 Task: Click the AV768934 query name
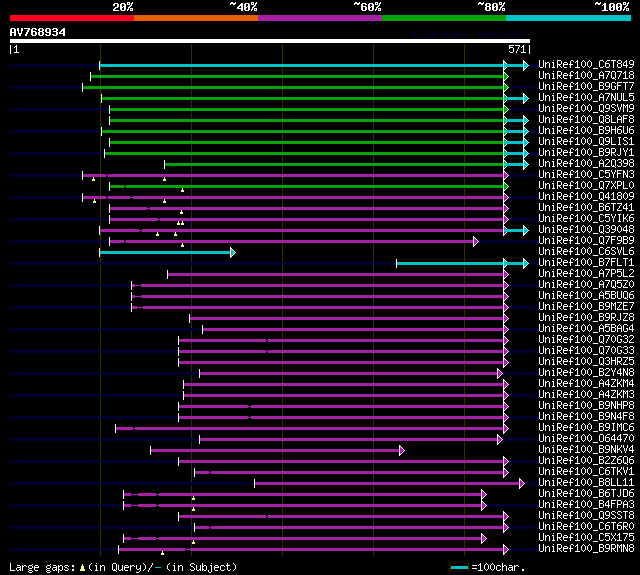click(38, 32)
